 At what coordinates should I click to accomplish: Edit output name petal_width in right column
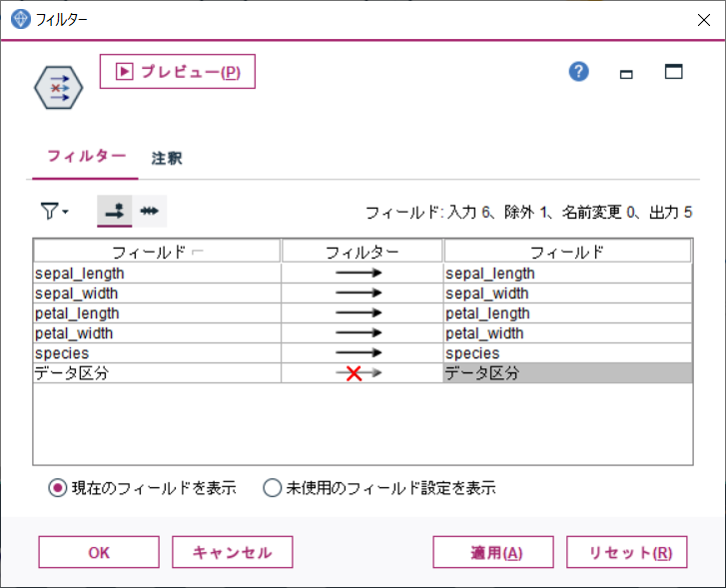click(567, 332)
